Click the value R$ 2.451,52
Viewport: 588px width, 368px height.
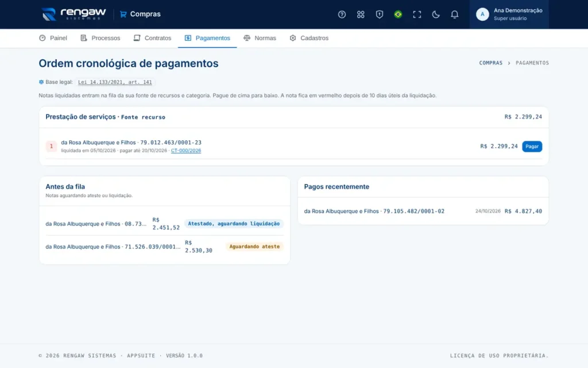[166, 224]
